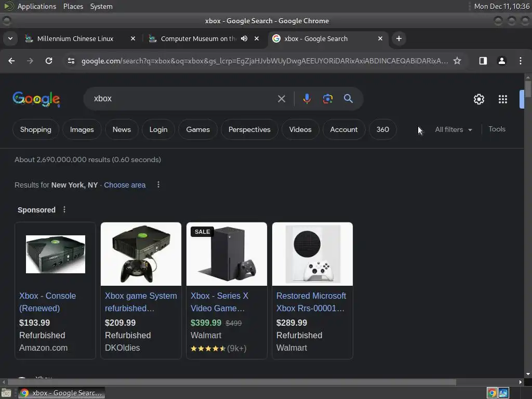Image resolution: width=532 pixels, height=399 pixels.
Task: Reload the xbox search page
Action: click(x=49, y=61)
